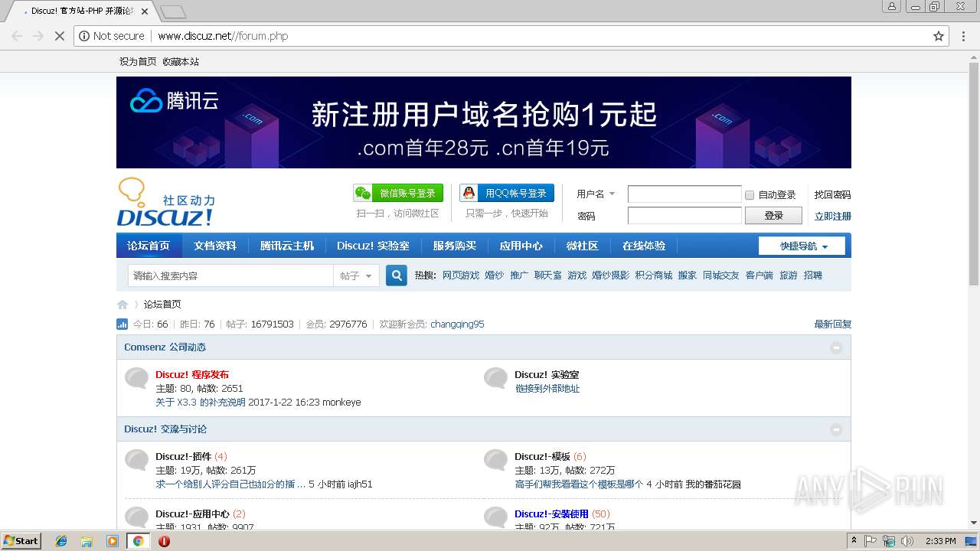Click the 链接到外部地址 link
The height and width of the screenshot is (551, 980).
tap(547, 389)
